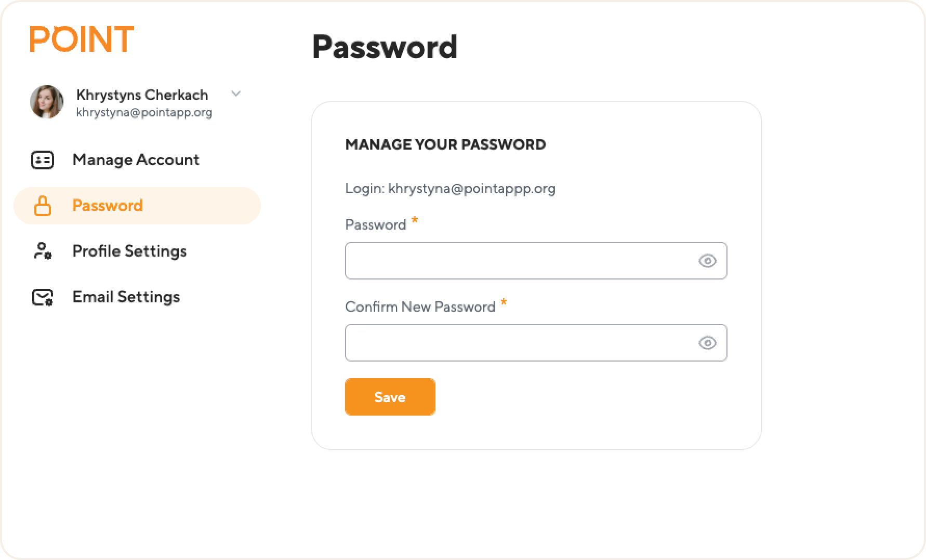Expand the user account dropdown chevron
This screenshot has height=560, width=926.
click(236, 94)
